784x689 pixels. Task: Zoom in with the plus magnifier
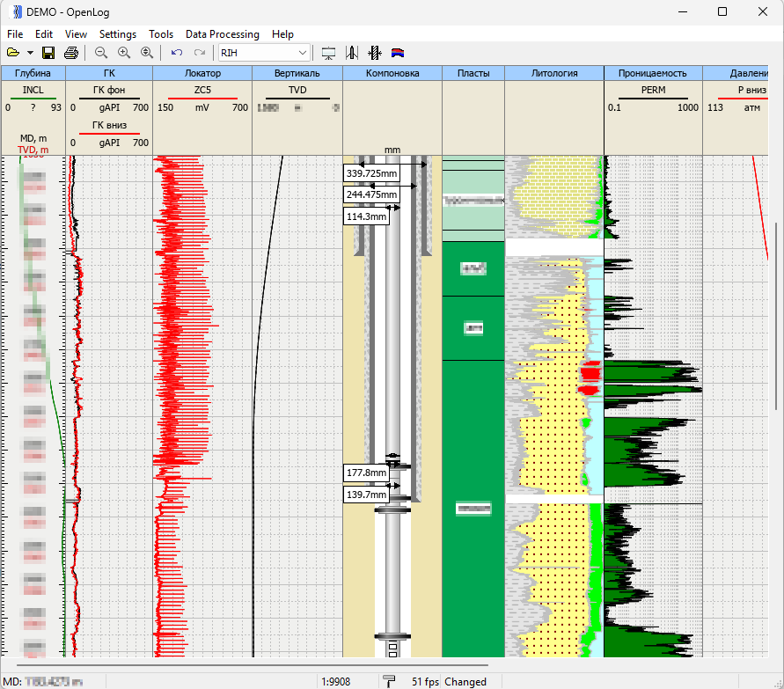click(x=124, y=53)
